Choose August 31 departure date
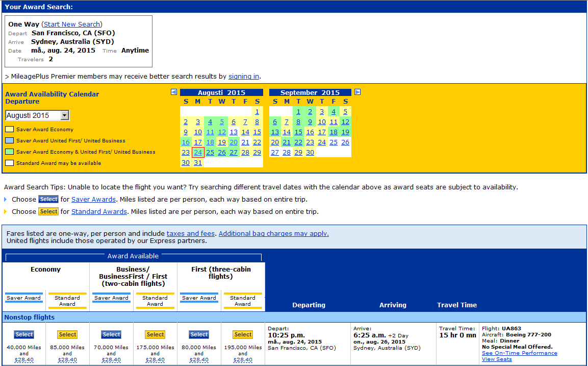 198,163
